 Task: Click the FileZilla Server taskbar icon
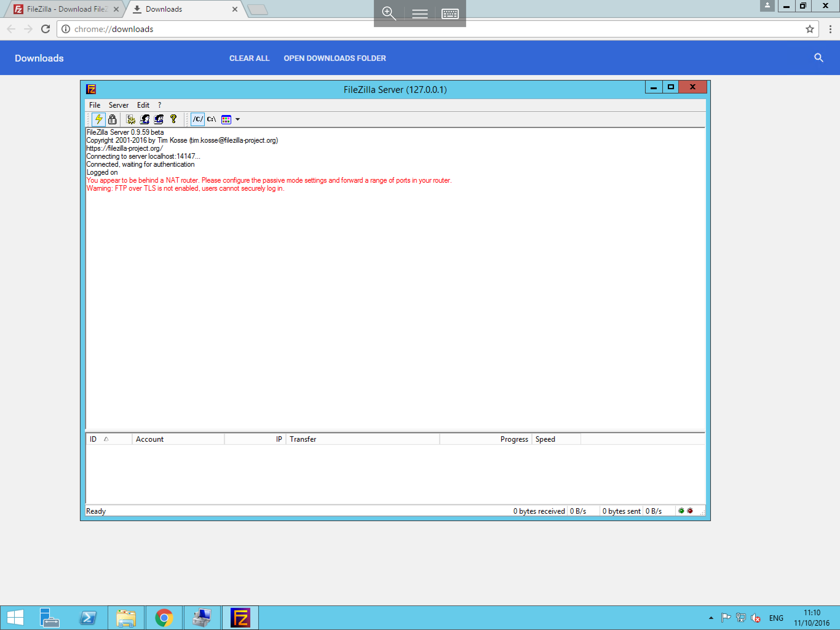240,617
